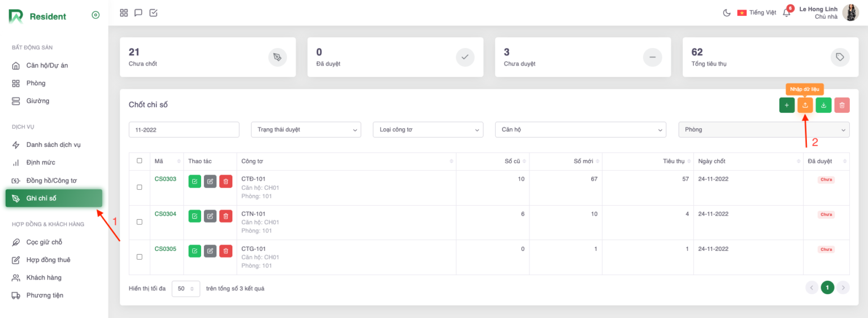
Task: Tick the checkbox for row CS0303
Action: 140,187
